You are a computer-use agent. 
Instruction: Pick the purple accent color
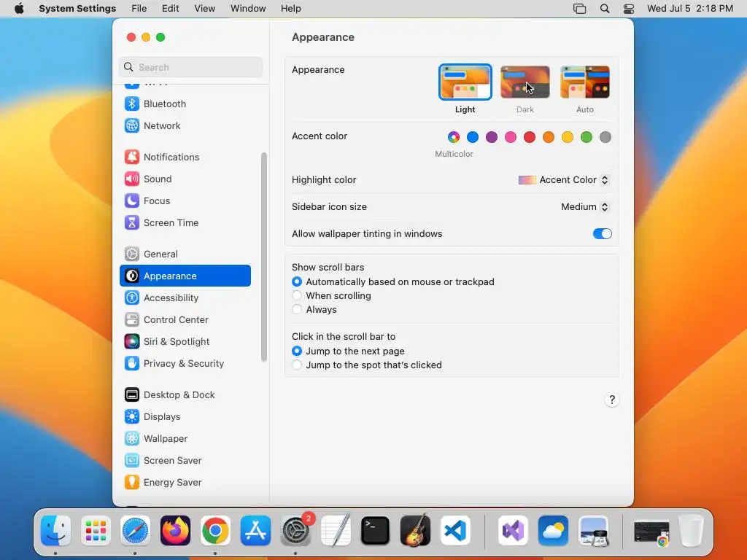point(492,138)
